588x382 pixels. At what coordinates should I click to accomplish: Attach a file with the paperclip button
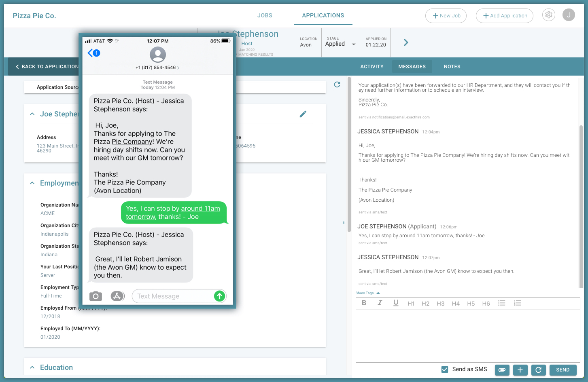tap(502, 370)
